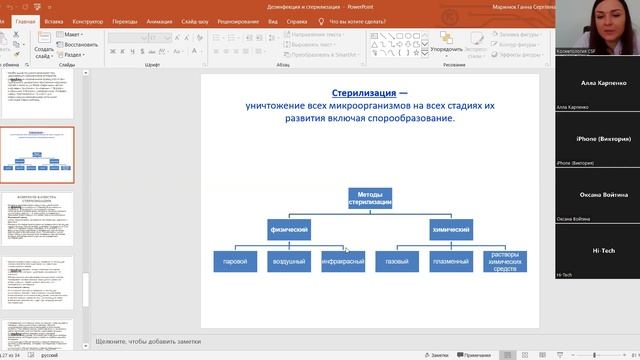This screenshot has width=640, height=360.
Task: Select the rectangle shape in the gallery
Action: (x=400, y=36)
